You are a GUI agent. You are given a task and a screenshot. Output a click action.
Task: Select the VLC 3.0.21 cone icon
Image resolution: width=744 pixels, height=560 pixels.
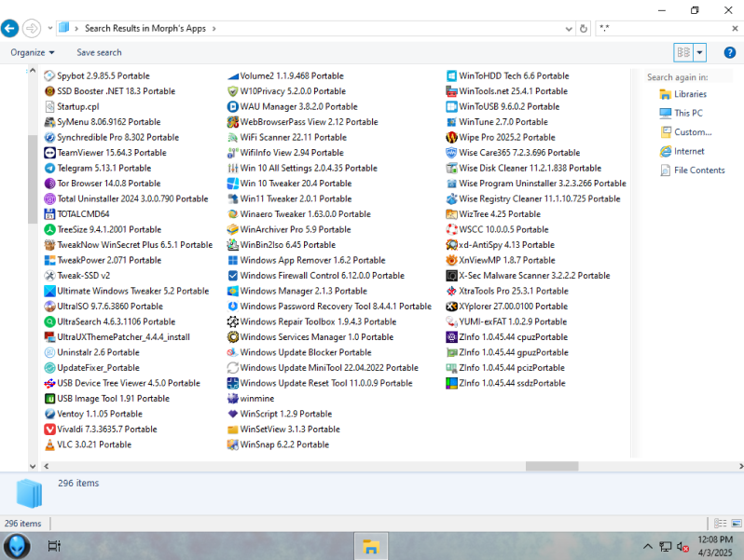[49, 444]
